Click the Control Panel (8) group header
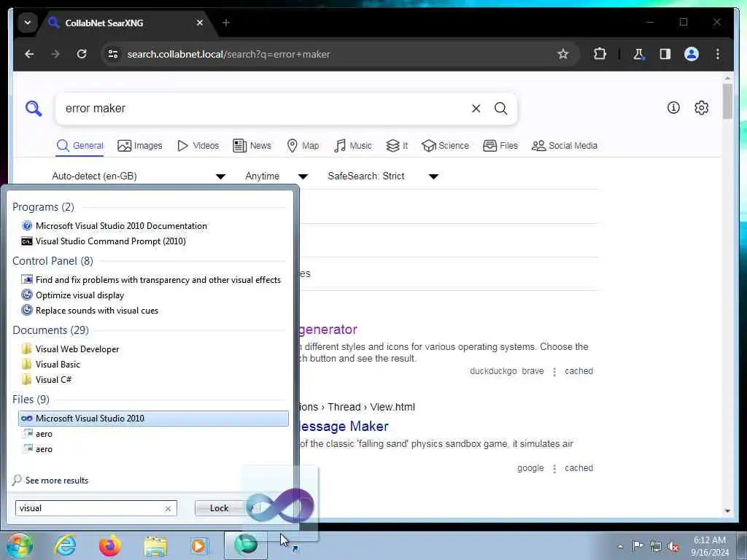 click(x=53, y=261)
